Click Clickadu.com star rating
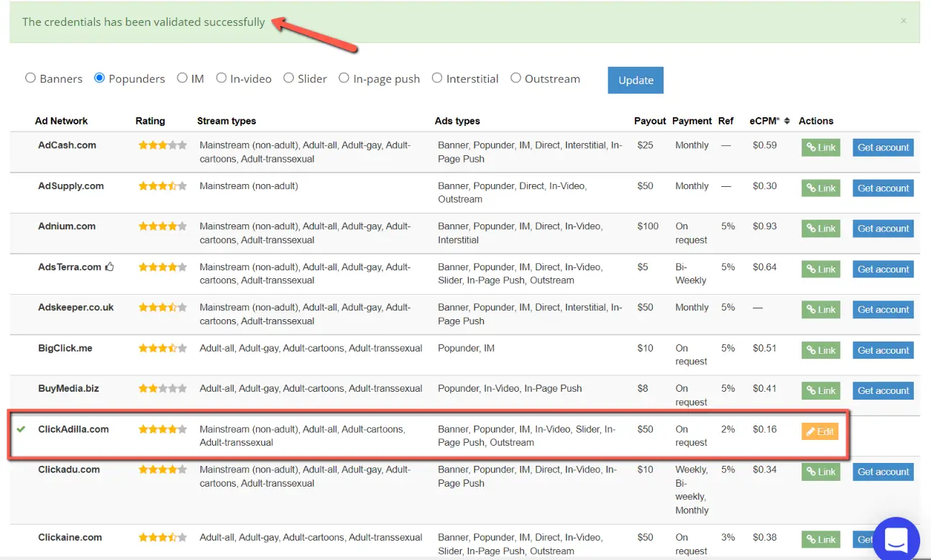 [x=162, y=470]
